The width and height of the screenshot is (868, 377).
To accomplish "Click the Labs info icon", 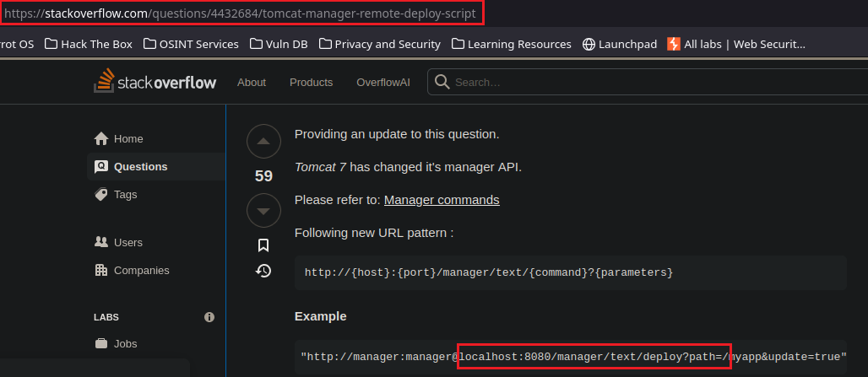I will point(209,317).
